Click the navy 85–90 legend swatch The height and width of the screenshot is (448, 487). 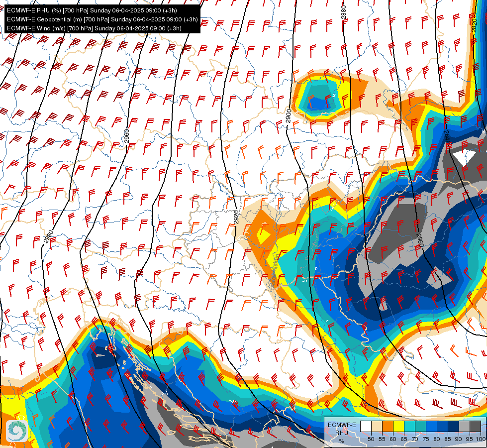[x=454, y=426]
